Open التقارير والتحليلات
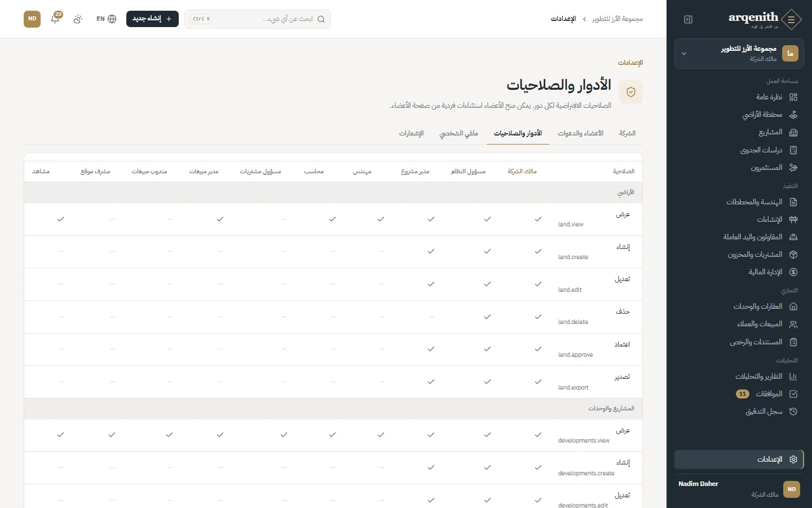The image size is (812, 508). pos(739,376)
